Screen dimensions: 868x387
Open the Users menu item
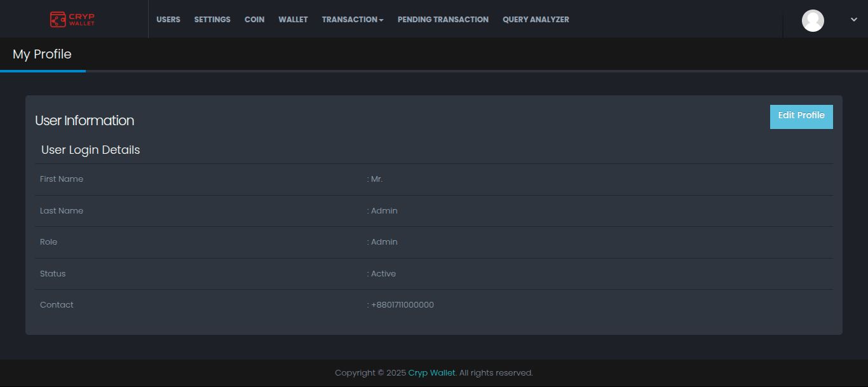[x=168, y=20]
